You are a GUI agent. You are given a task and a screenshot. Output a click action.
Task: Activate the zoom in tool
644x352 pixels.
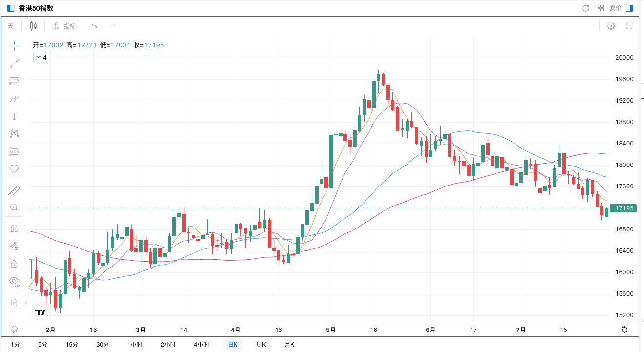click(x=14, y=207)
